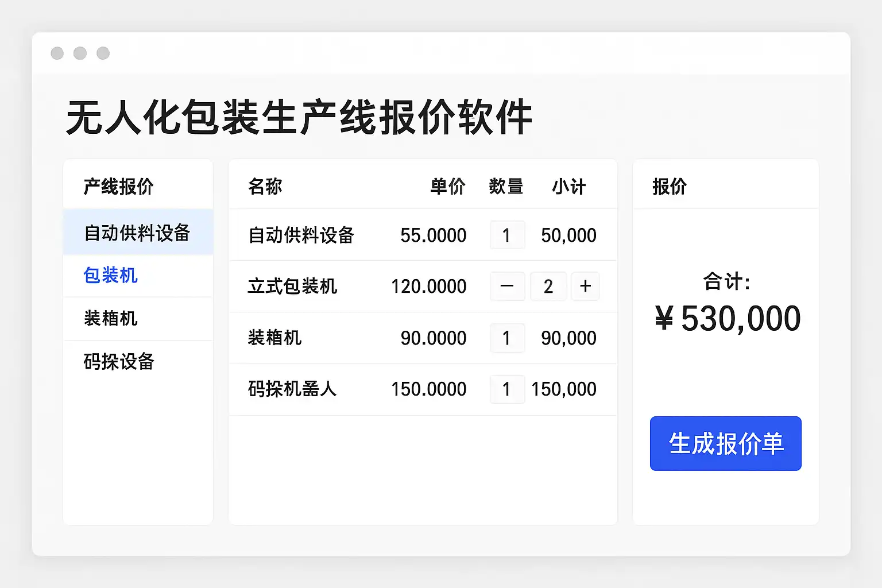This screenshot has height=588, width=882.
Task: Click the 小计 column header
Action: coord(568,186)
